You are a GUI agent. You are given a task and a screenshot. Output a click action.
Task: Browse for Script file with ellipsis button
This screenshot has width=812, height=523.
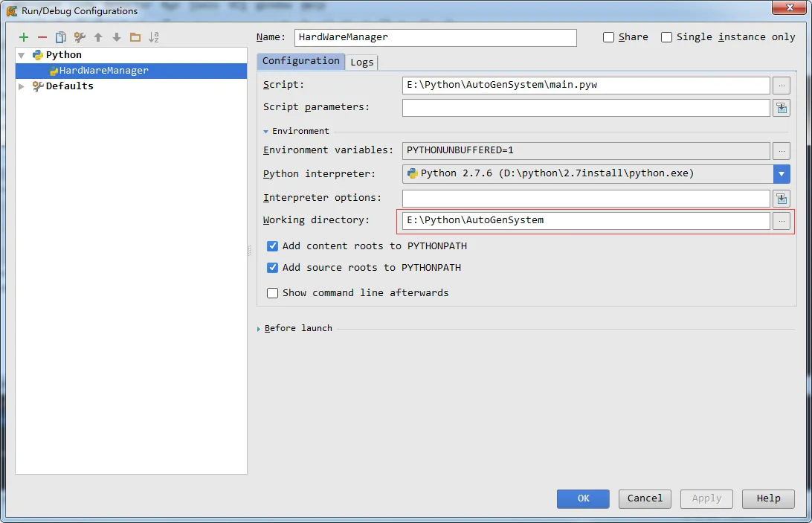tap(781, 86)
